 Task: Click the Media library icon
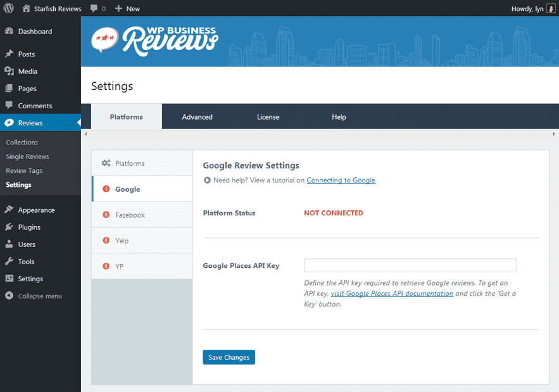(x=9, y=71)
